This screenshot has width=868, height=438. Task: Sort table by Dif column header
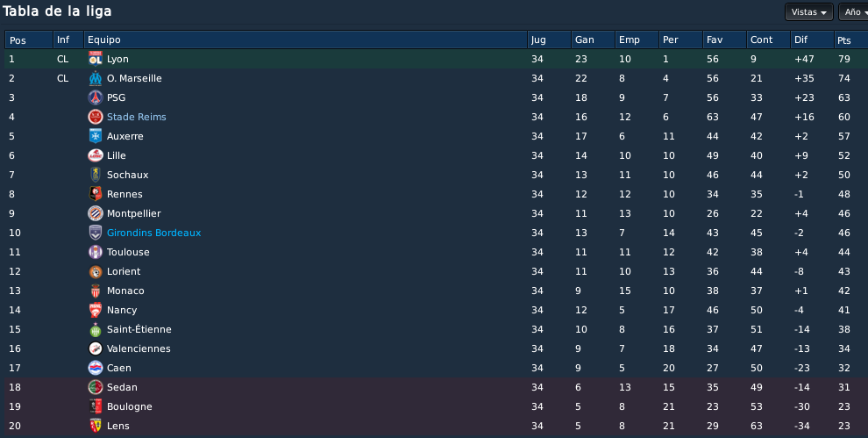coord(812,39)
